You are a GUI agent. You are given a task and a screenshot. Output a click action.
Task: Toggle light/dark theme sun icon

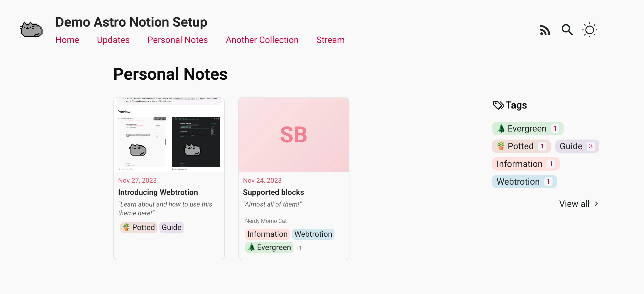tap(589, 30)
